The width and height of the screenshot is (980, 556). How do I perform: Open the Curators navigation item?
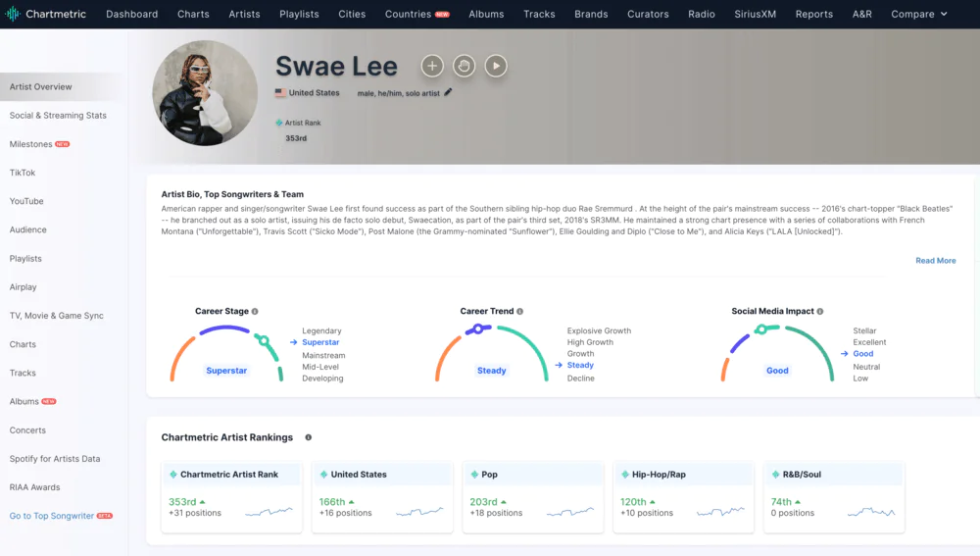point(648,14)
